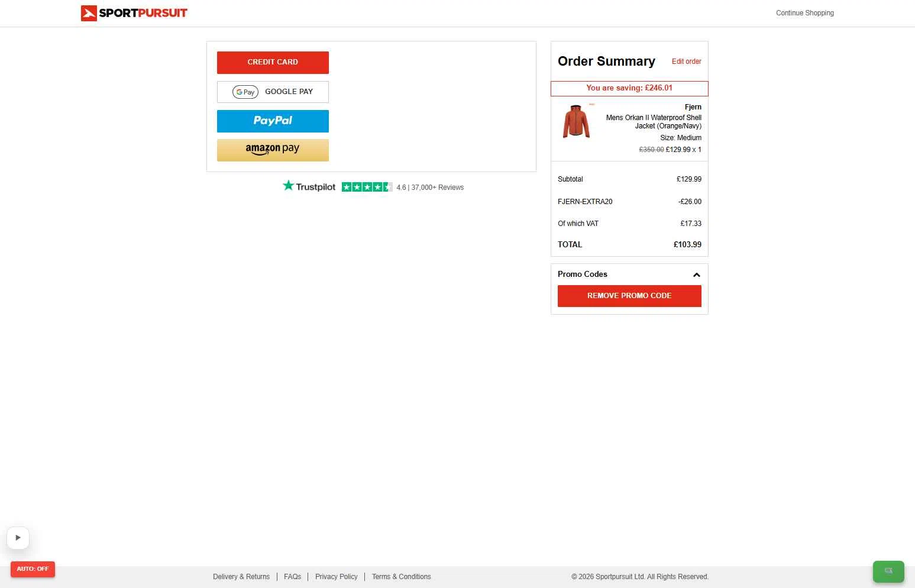The height and width of the screenshot is (588, 915).
Task: Click the Mens Orkan II jacket name
Action: 654,122
